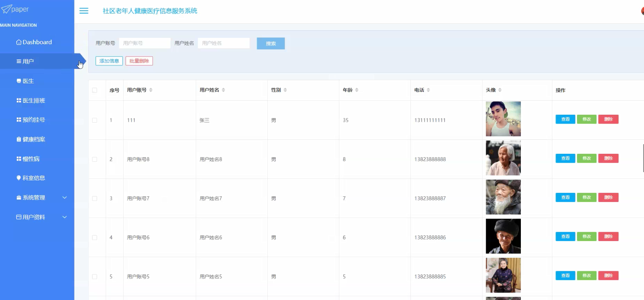Viewport: 644px width, 300px height.
Task: Click 删除 for 用户账号6
Action: pyautogui.click(x=608, y=236)
